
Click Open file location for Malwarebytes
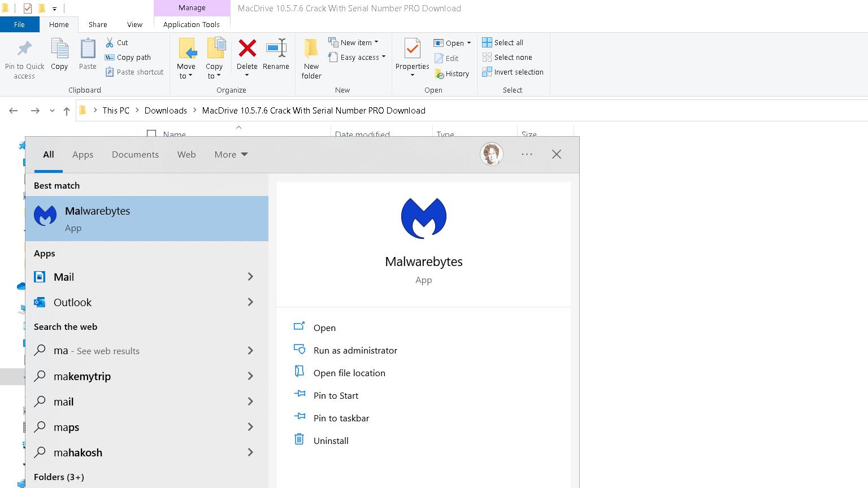click(x=349, y=373)
